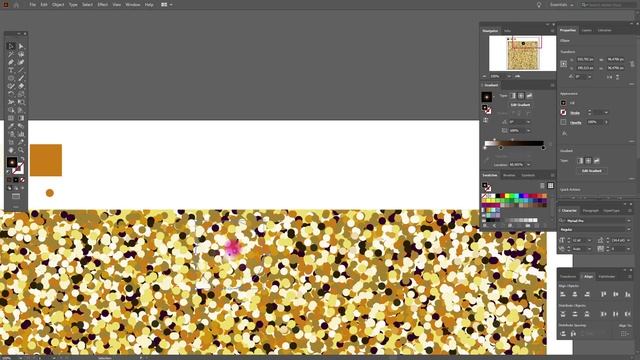Select Radial type in Properties Gradient section
The height and width of the screenshot is (360, 640).
588,161
